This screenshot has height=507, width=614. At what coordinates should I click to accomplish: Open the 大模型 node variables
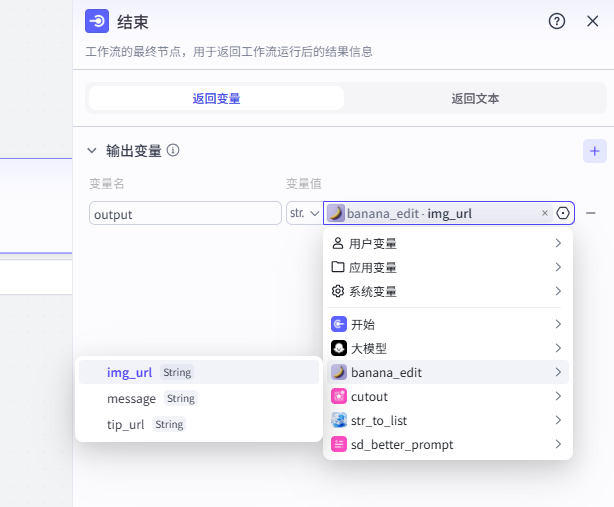click(447, 348)
